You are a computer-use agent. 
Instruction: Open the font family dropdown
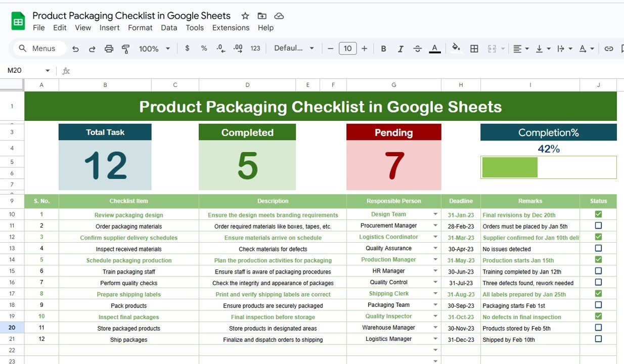[x=294, y=48]
